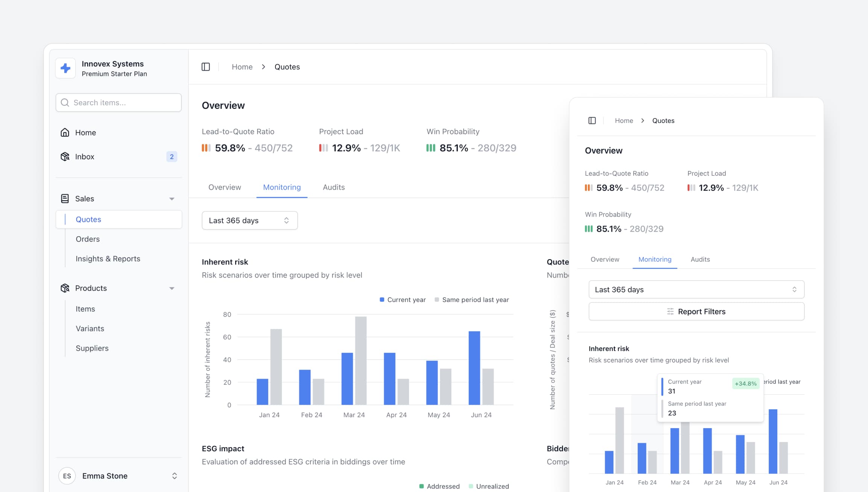Image resolution: width=868 pixels, height=492 pixels.
Task: Select the Monitoring tab
Action: pyautogui.click(x=281, y=187)
